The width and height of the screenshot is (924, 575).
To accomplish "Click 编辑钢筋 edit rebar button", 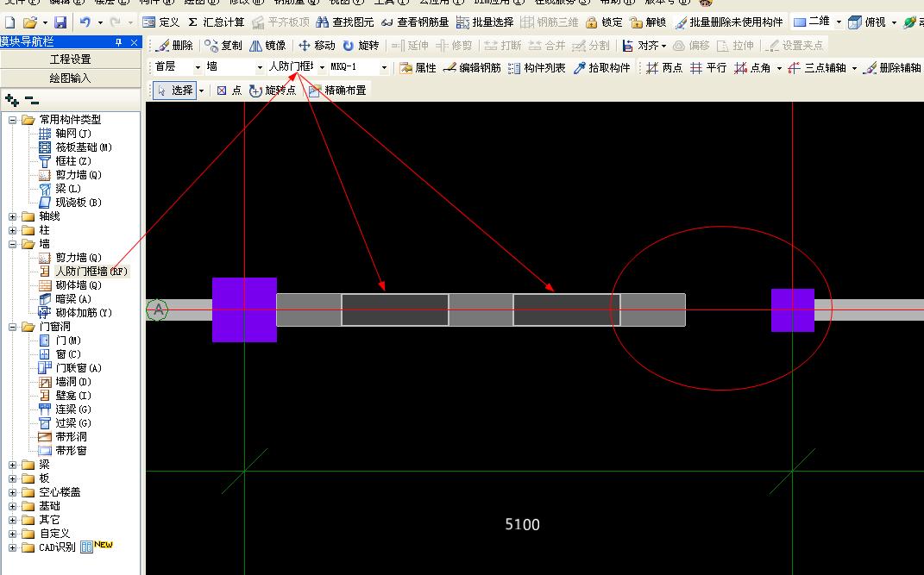I will [472, 68].
